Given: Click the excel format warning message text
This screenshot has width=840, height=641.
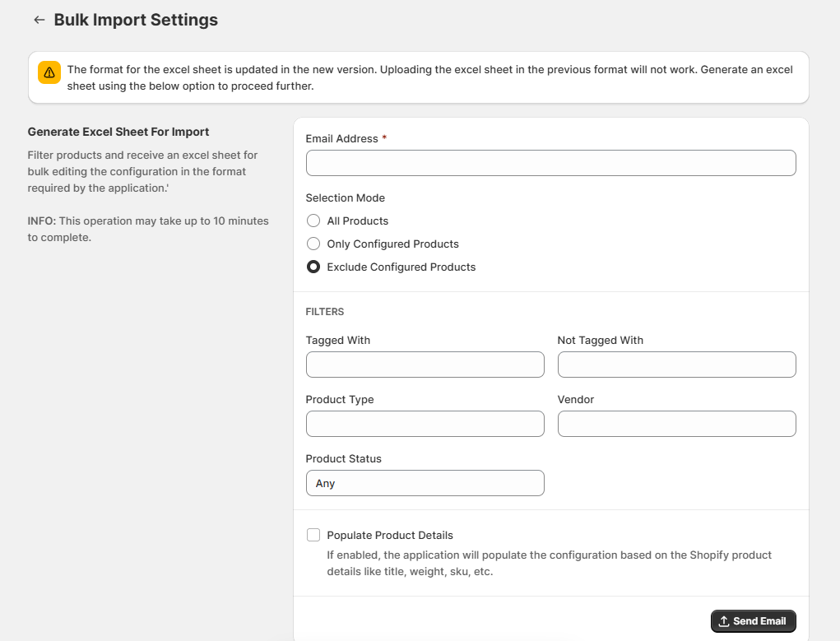Looking at the screenshot, I should pyautogui.click(x=429, y=77).
